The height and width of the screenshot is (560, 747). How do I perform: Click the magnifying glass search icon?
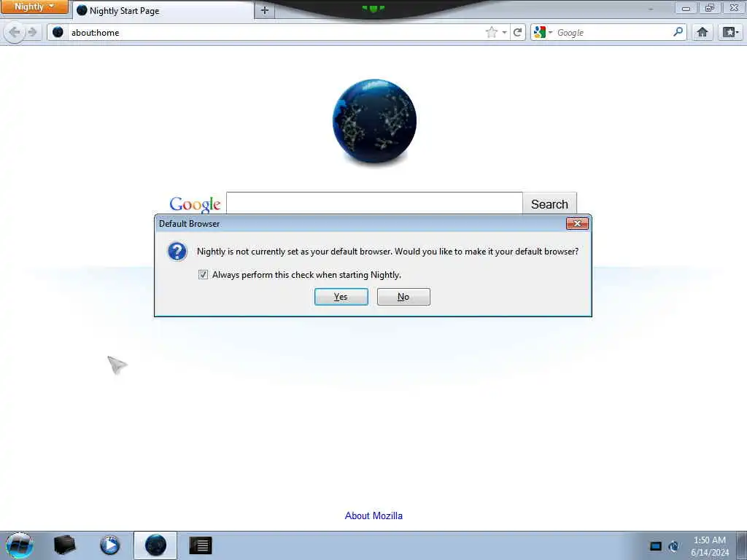tap(678, 32)
